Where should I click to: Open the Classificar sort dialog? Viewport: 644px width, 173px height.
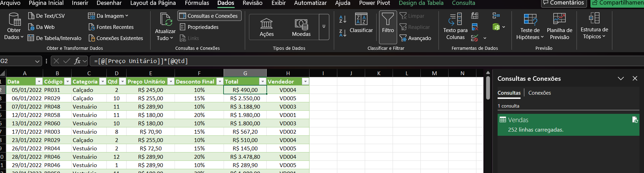pos(361,23)
